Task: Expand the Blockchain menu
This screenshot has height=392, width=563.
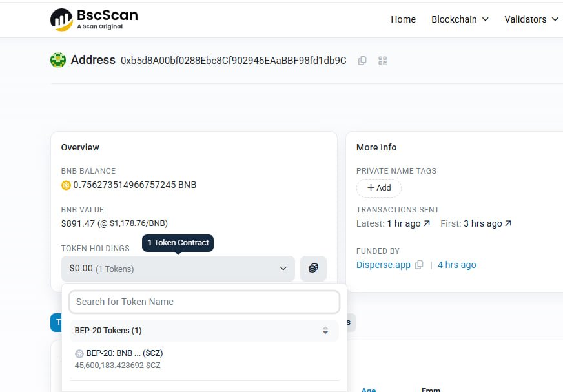Action: [x=460, y=19]
